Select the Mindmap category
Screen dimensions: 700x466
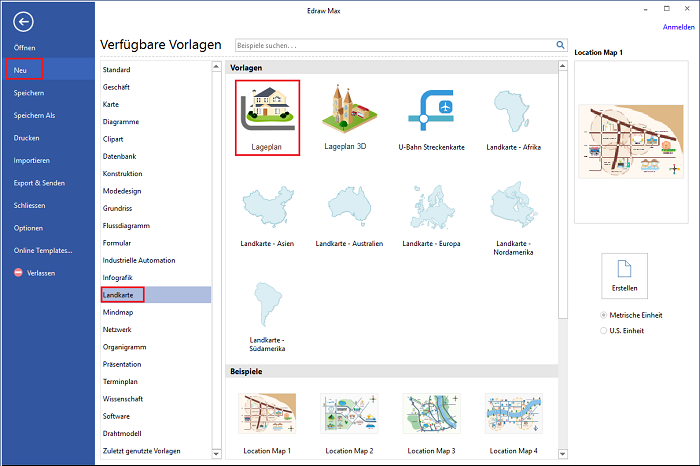click(x=118, y=312)
